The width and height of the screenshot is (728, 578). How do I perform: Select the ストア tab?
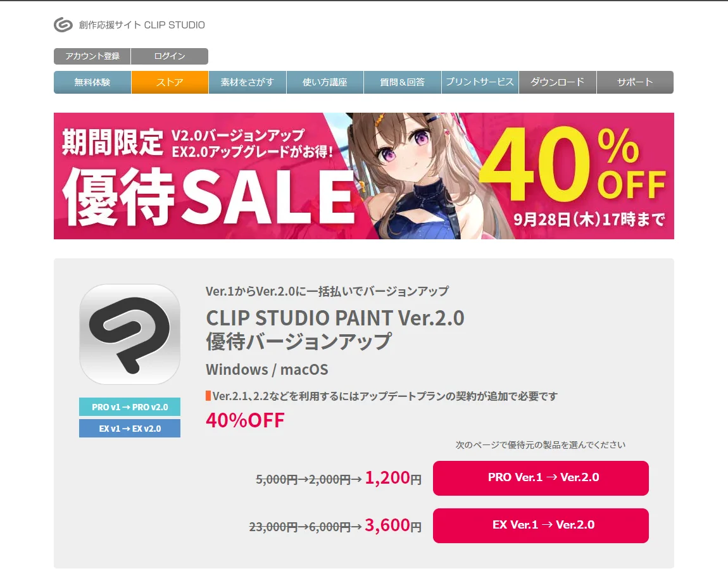(170, 82)
